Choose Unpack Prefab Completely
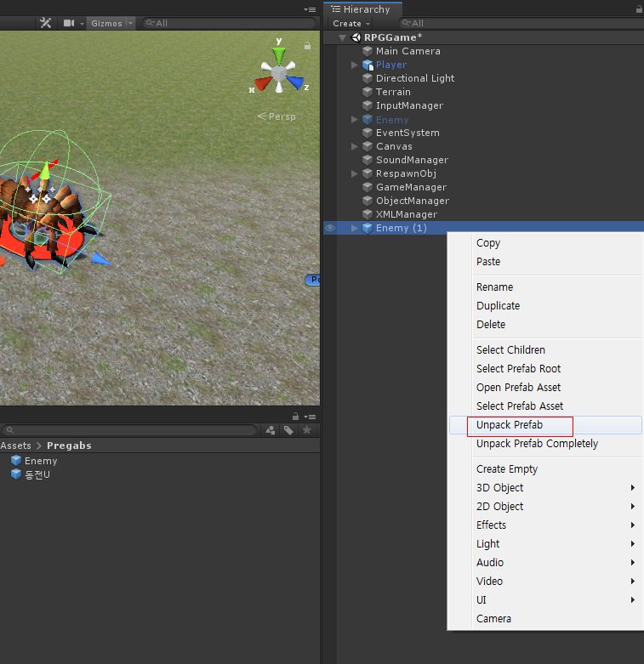The image size is (644, 664). tap(537, 444)
